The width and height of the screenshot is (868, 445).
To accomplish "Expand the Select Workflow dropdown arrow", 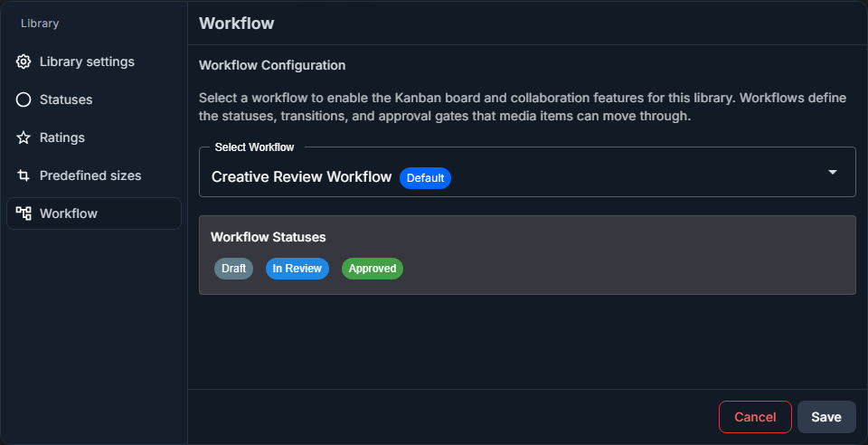I will pos(833,172).
